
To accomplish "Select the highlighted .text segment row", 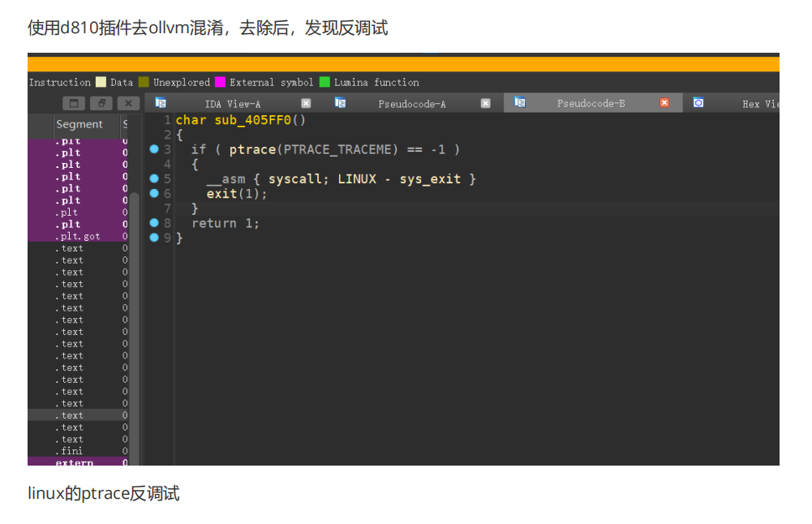I will click(78, 415).
